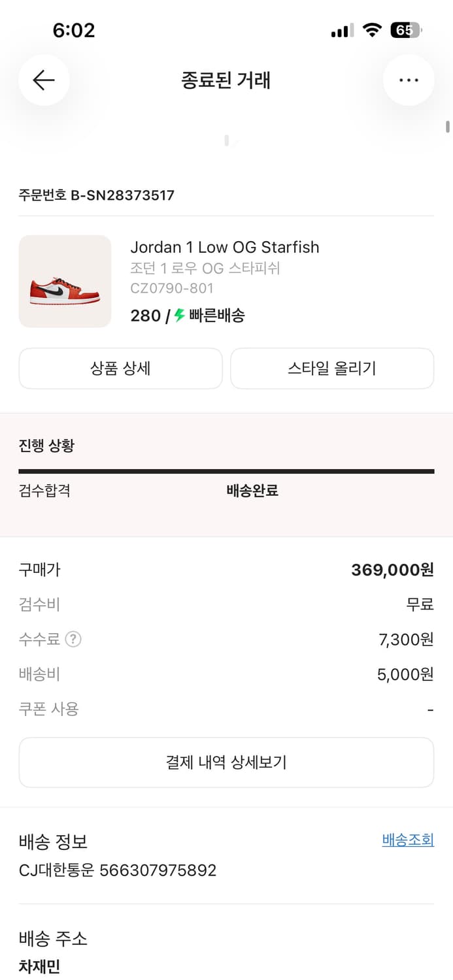Image resolution: width=453 pixels, height=980 pixels.
Task: Open the more options menu (···)
Action: [x=409, y=80]
